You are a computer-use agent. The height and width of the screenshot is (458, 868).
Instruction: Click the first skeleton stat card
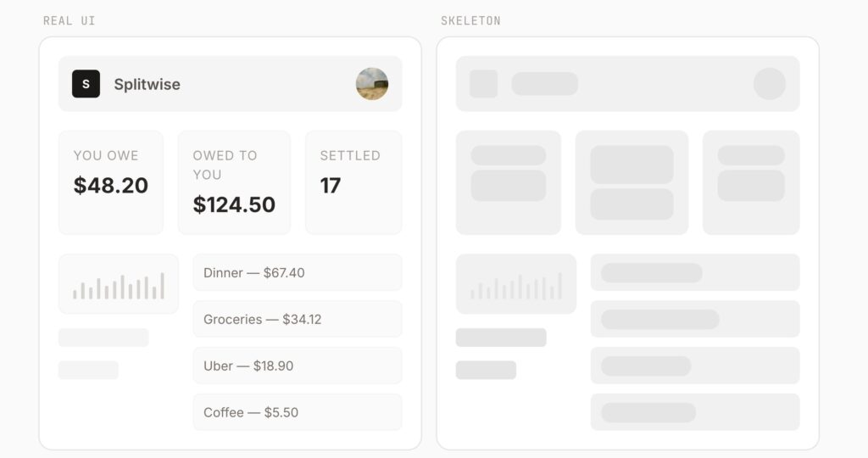pyautogui.click(x=509, y=182)
